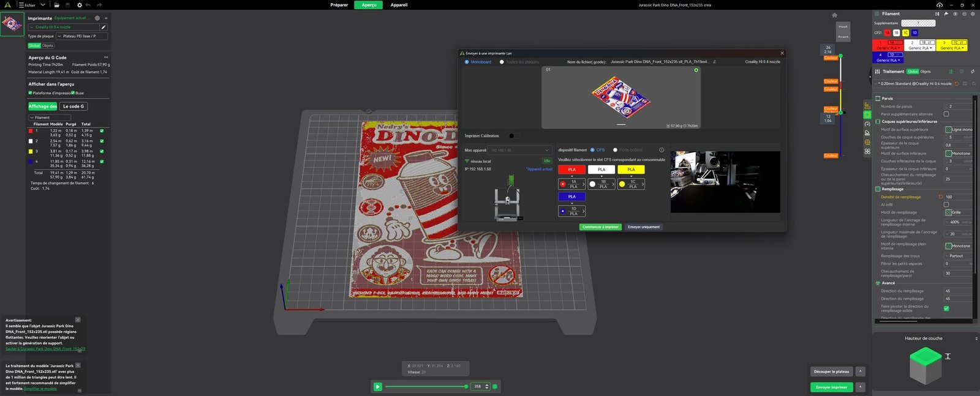Select Objets tab in Imprimante panel

click(x=48, y=45)
